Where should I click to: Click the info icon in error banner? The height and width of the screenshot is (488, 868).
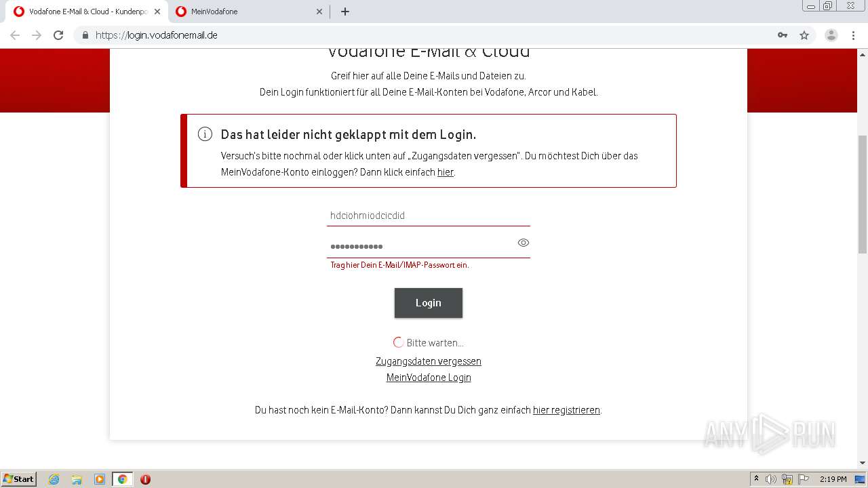click(x=205, y=134)
